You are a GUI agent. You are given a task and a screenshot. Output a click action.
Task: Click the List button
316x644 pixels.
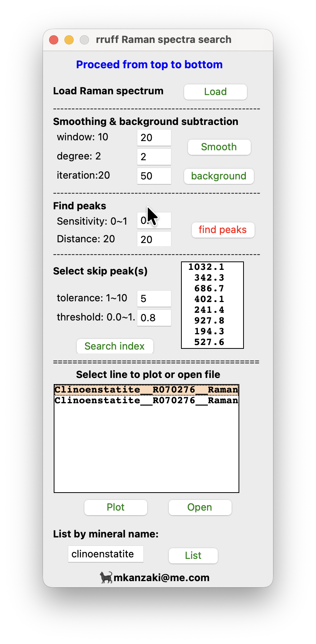[x=193, y=555]
